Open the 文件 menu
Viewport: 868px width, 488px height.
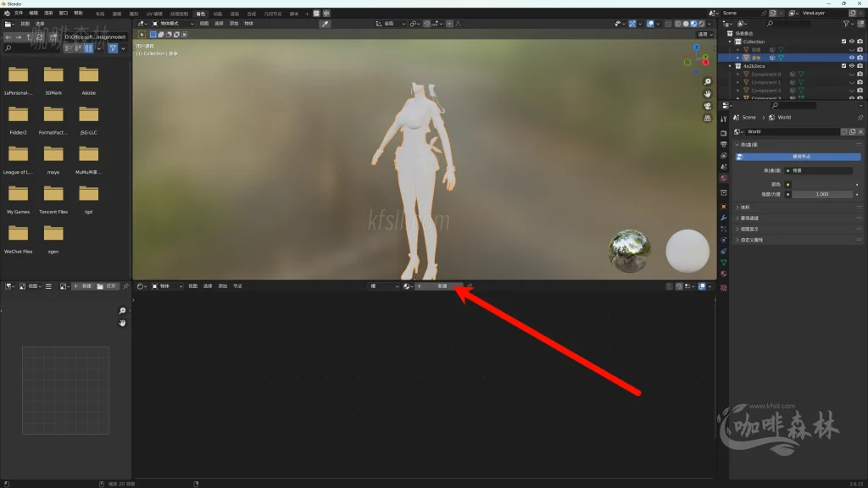(x=19, y=14)
